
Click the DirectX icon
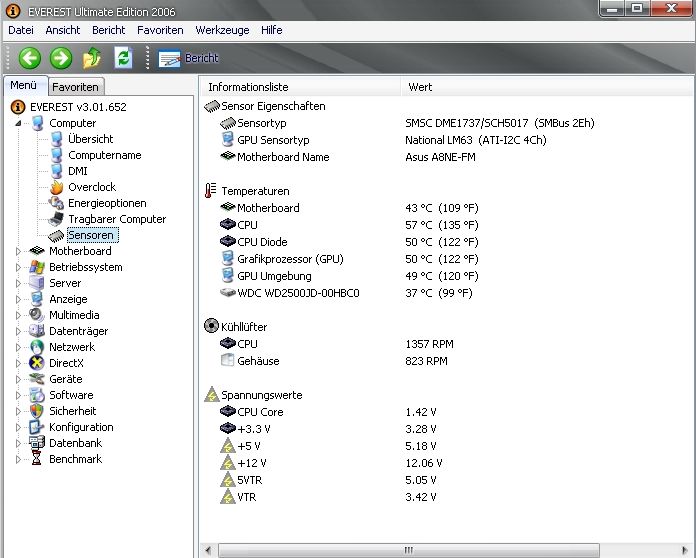point(37,363)
